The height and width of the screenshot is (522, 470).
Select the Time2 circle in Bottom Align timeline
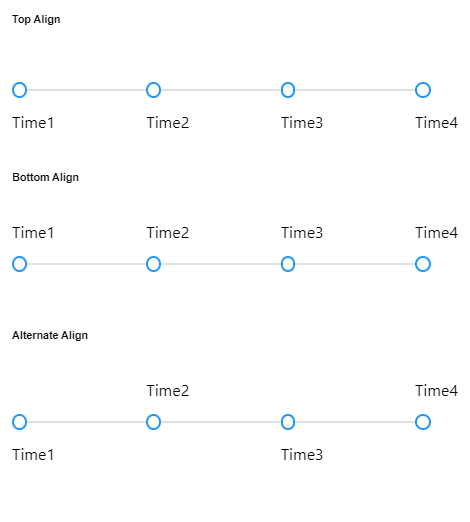click(153, 264)
